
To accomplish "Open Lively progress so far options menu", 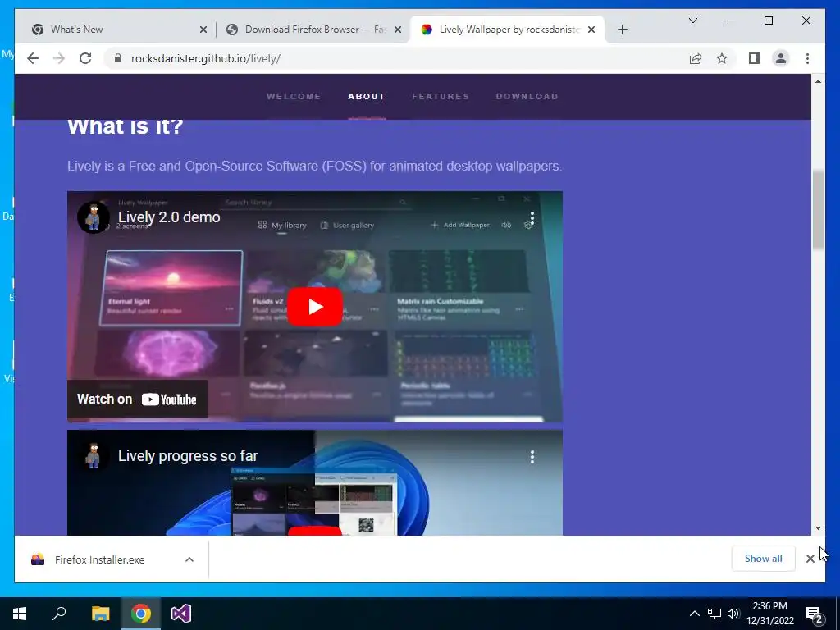I will tap(532, 456).
